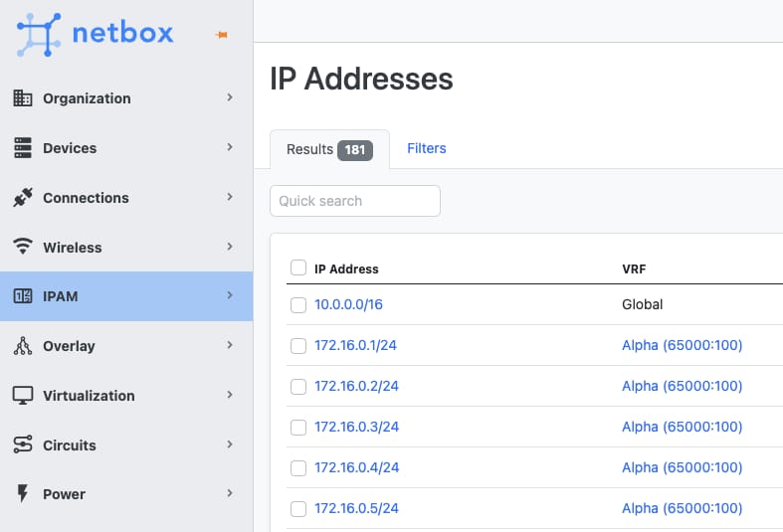Click the orange pin icon beside the logo

click(x=222, y=35)
